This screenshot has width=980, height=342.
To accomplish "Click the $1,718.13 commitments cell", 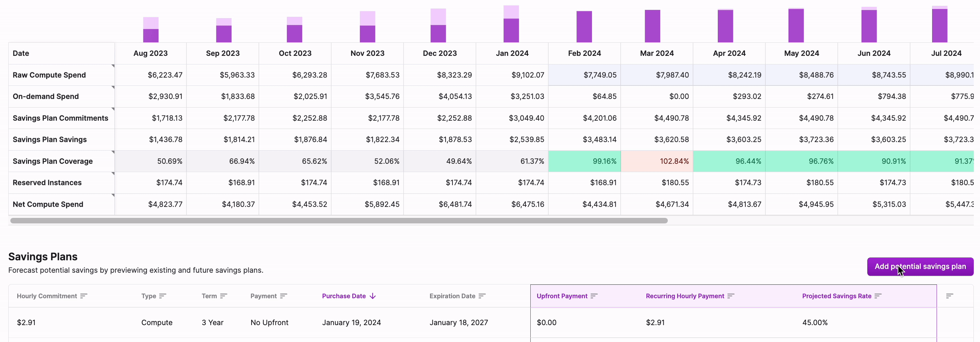I will tap(151, 118).
